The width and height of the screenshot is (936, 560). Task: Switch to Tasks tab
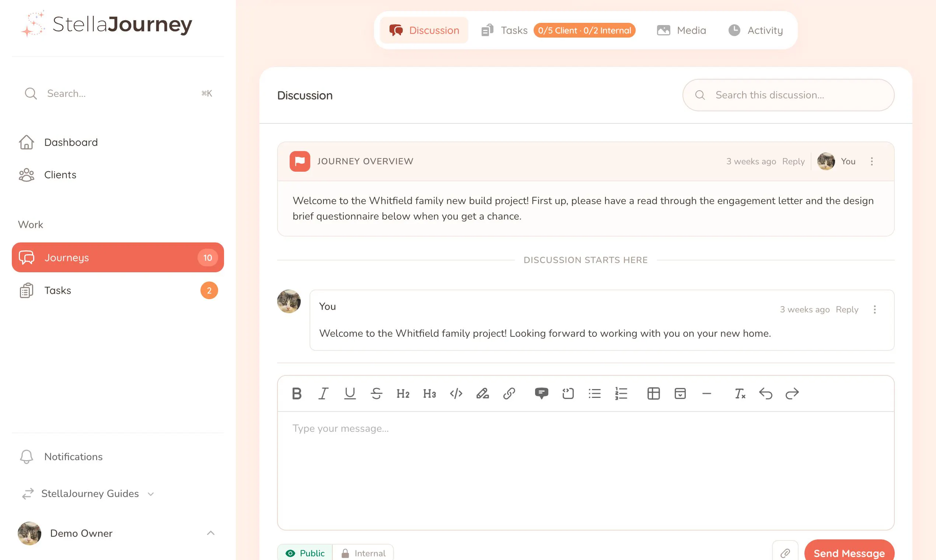[558, 30]
